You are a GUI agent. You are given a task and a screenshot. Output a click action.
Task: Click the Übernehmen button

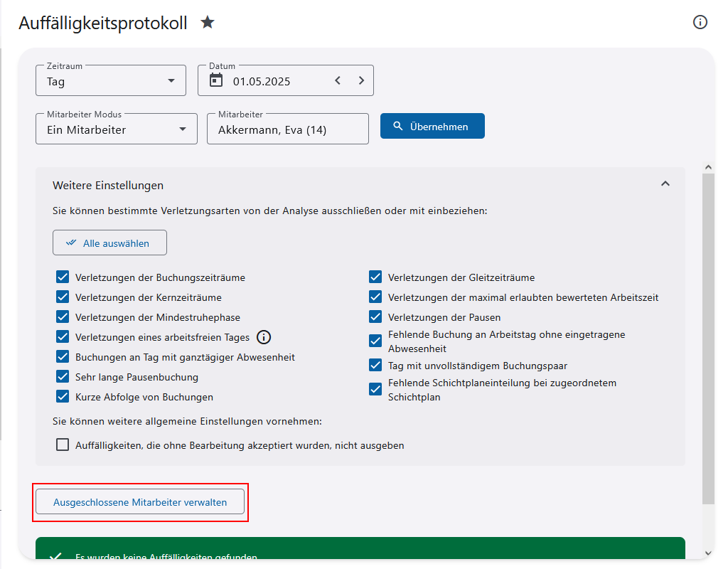pos(432,127)
